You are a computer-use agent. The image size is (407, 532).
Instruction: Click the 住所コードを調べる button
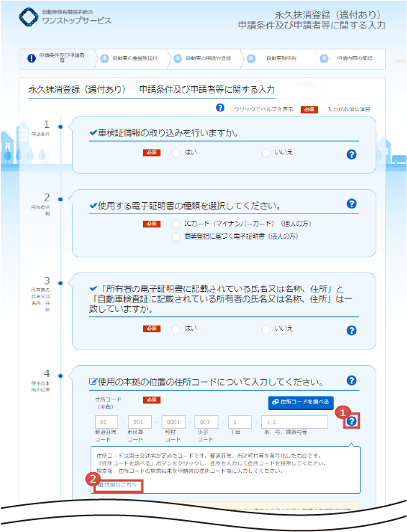click(301, 403)
